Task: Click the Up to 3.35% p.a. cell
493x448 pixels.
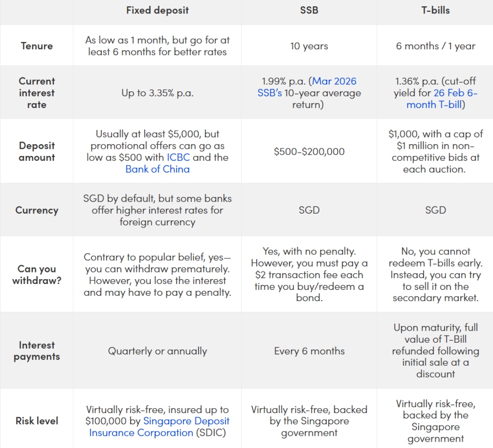Action: 157,93
